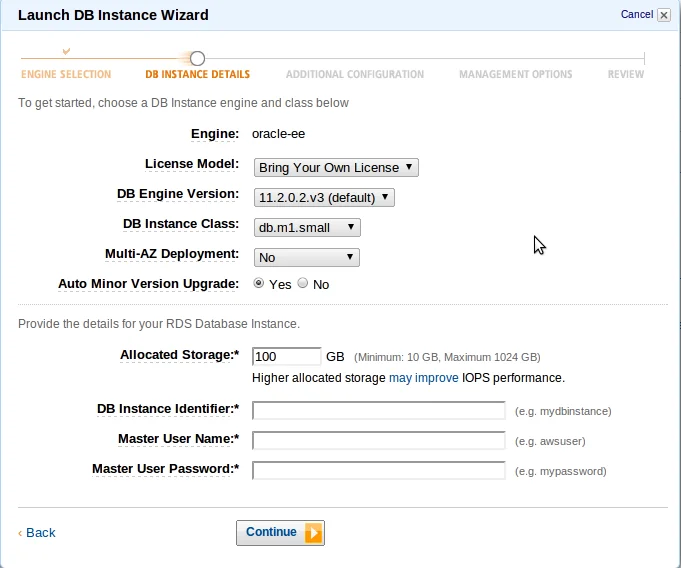This screenshot has height=568, width=681.
Task: Focus the Master User Password field
Action: pyautogui.click(x=379, y=470)
